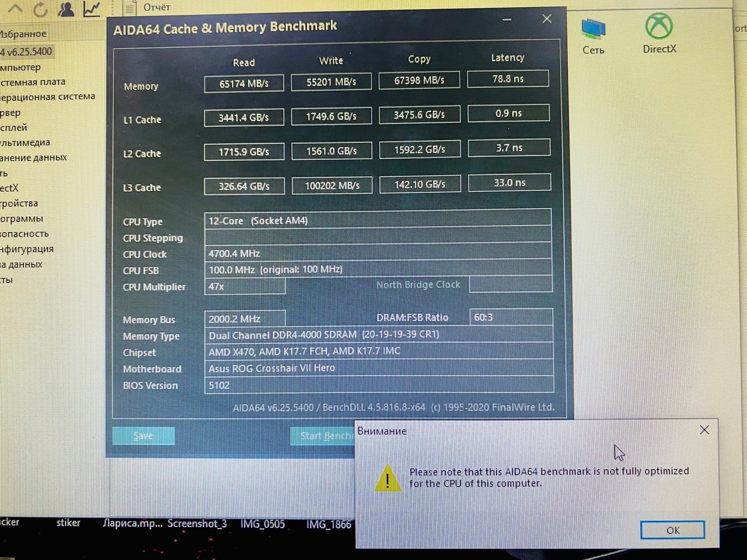Click the L1 Cache Write value 1749.6 GB/s
747x560 pixels.
point(331,116)
